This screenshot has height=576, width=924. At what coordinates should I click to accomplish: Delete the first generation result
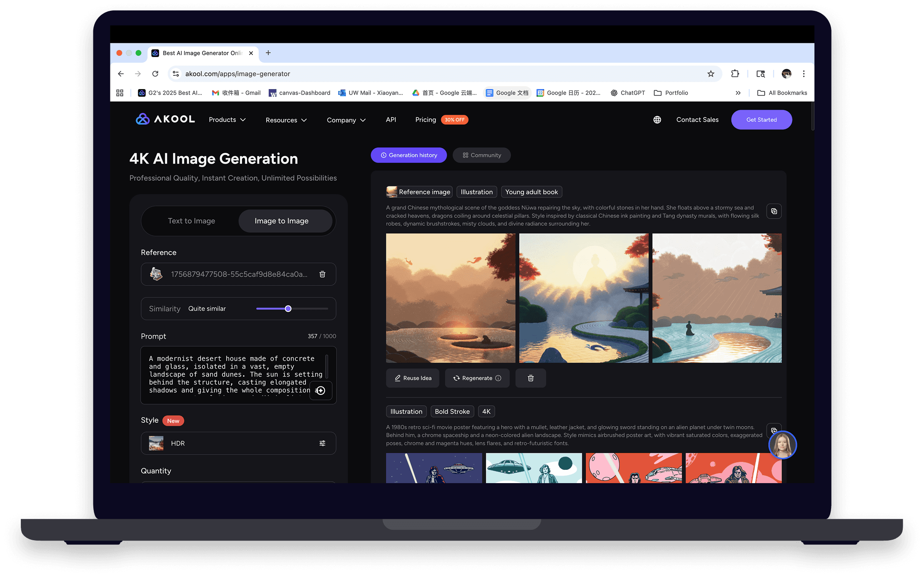(x=530, y=378)
